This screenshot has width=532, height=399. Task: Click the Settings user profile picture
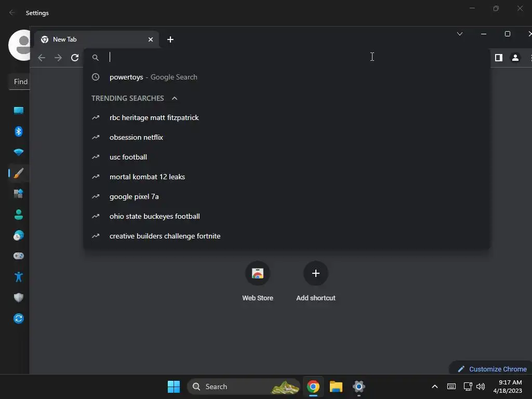(19, 45)
